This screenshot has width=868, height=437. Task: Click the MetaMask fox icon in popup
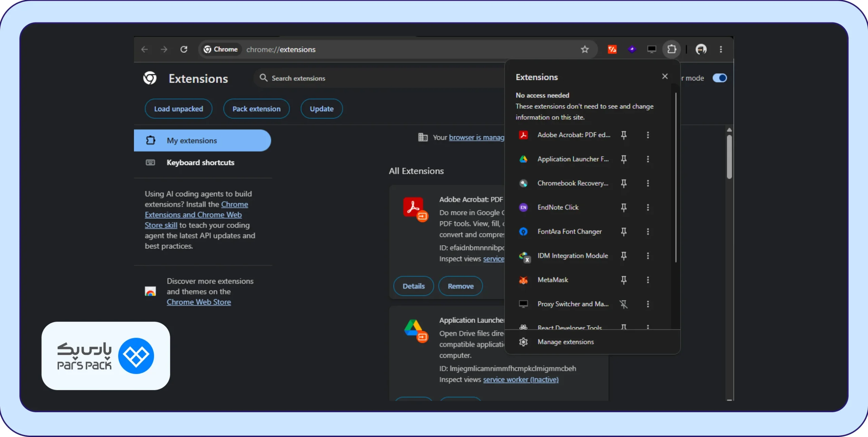coord(523,280)
